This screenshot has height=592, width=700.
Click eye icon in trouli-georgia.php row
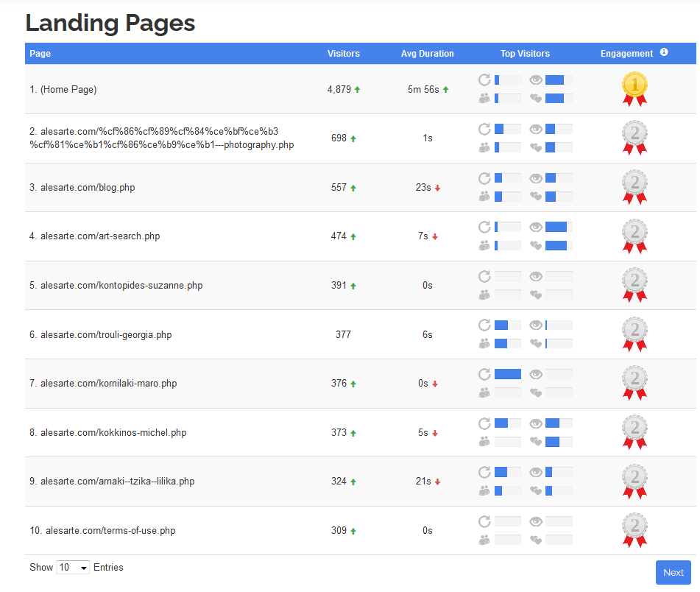(536, 325)
